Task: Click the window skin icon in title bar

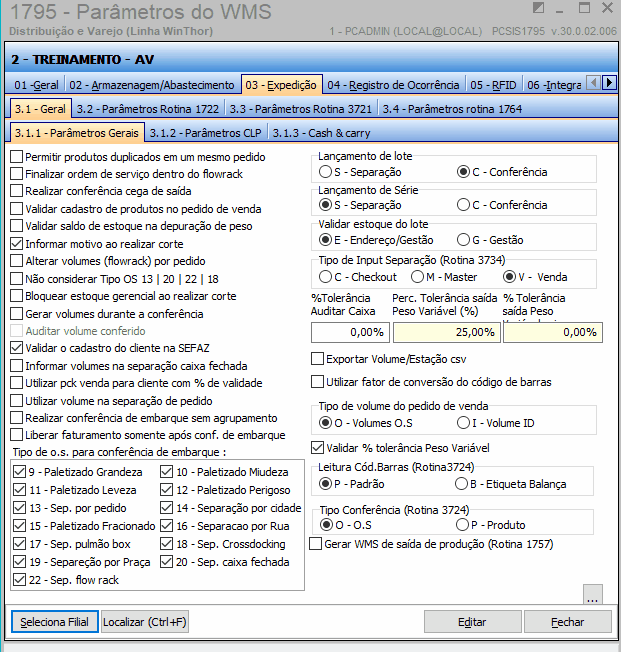Action: pos(539,8)
